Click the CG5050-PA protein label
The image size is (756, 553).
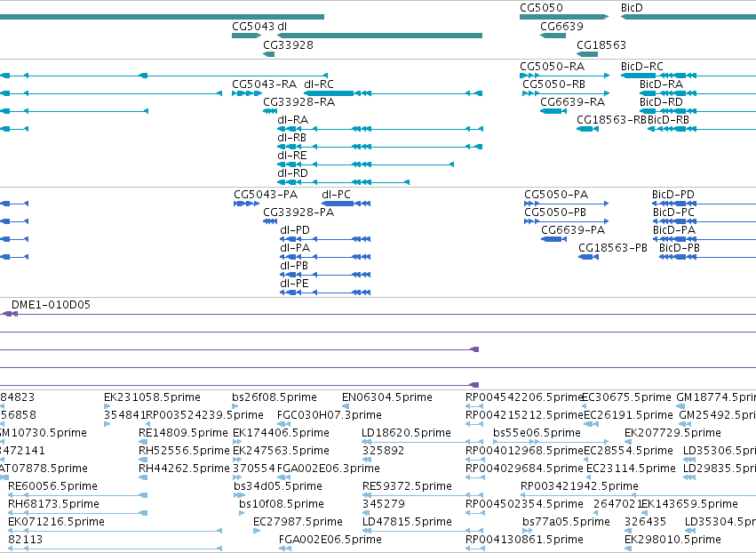point(556,195)
